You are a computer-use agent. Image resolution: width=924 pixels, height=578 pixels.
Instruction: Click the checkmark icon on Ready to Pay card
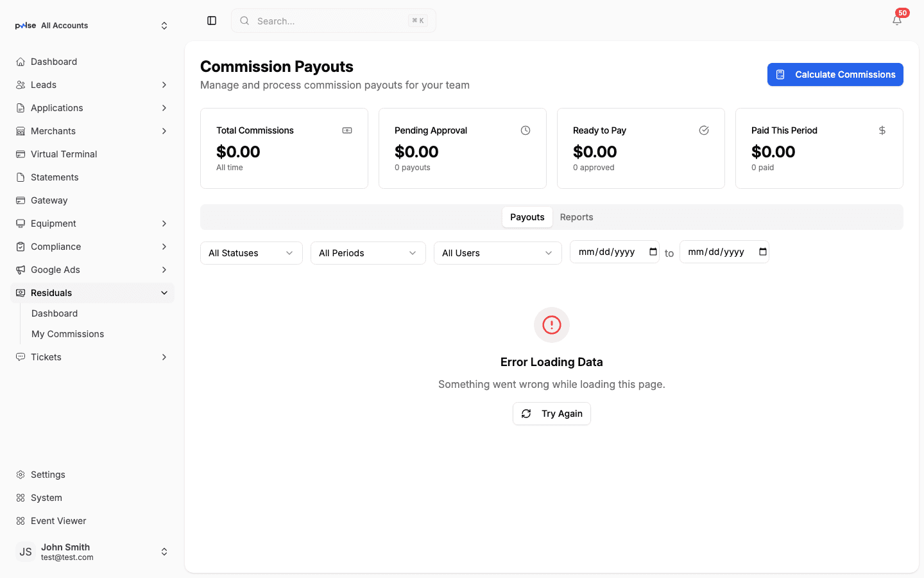[704, 130]
